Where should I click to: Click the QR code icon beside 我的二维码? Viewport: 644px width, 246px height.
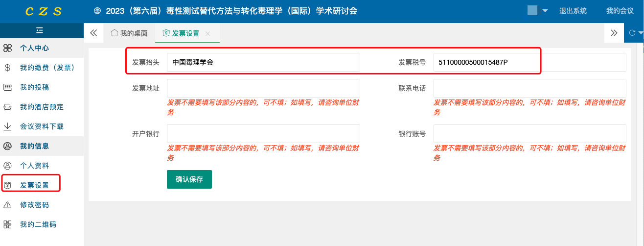(x=7, y=224)
